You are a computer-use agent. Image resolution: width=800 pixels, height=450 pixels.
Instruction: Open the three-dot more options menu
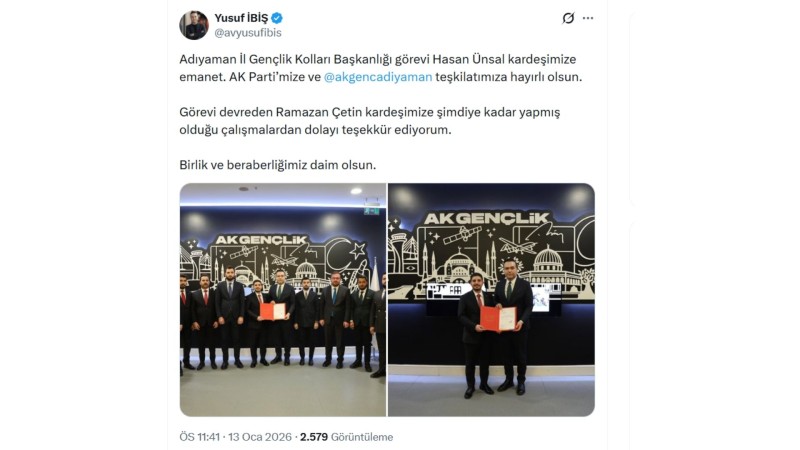pos(588,18)
